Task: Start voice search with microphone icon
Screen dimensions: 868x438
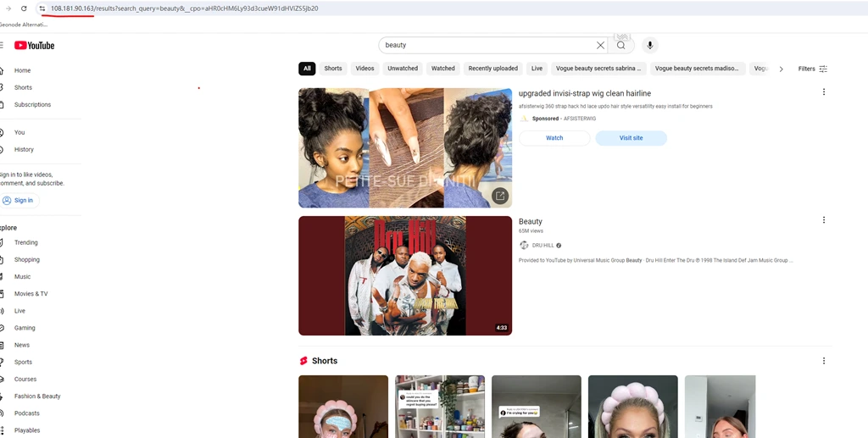Action: (650, 45)
